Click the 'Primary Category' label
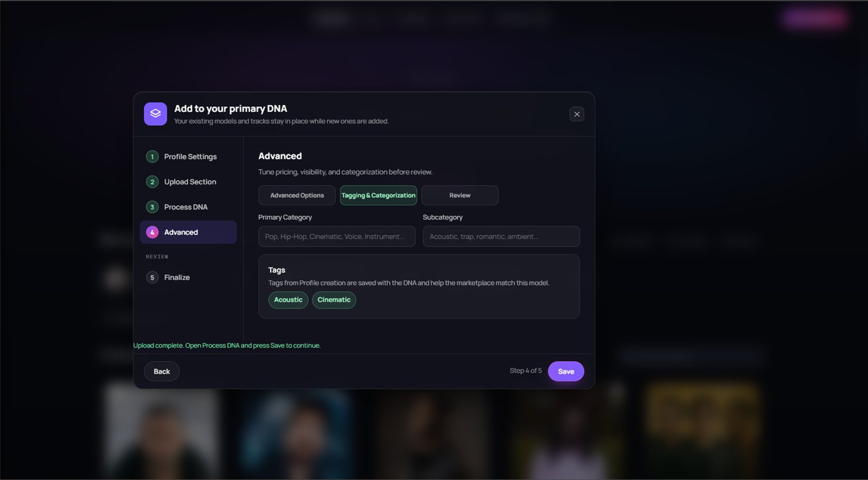Image resolution: width=868 pixels, height=480 pixels. pyautogui.click(x=285, y=217)
